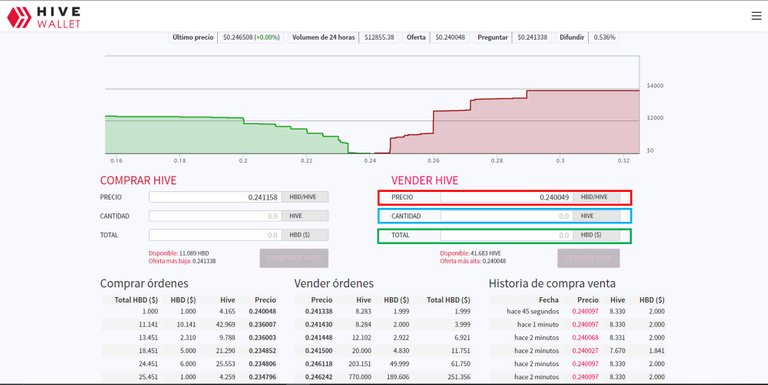This screenshot has height=385, width=768.
Task: Click the Comprar Hive cantidad field
Action: pyautogui.click(x=216, y=216)
